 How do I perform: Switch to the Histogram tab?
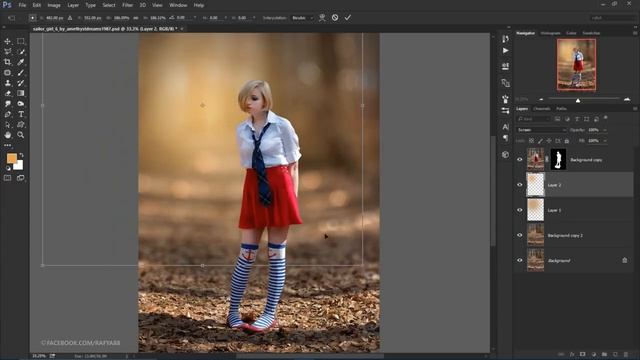550,33
